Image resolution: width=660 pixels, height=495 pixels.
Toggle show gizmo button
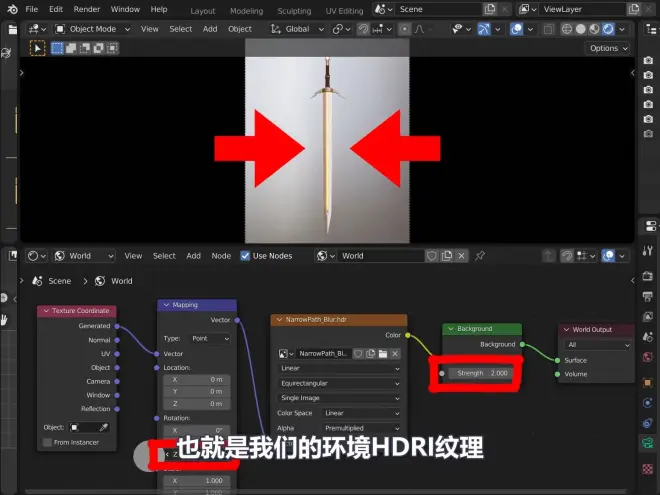[484, 29]
